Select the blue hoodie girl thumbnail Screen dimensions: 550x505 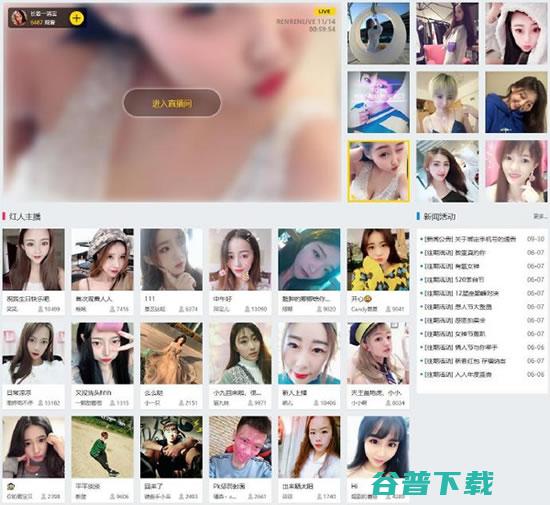(x=516, y=102)
